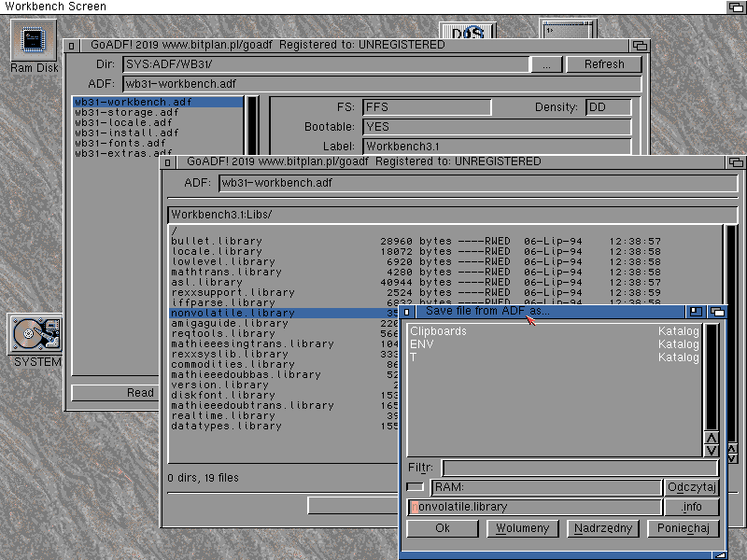Click depth gadget of ADF contents window

pos(737,161)
